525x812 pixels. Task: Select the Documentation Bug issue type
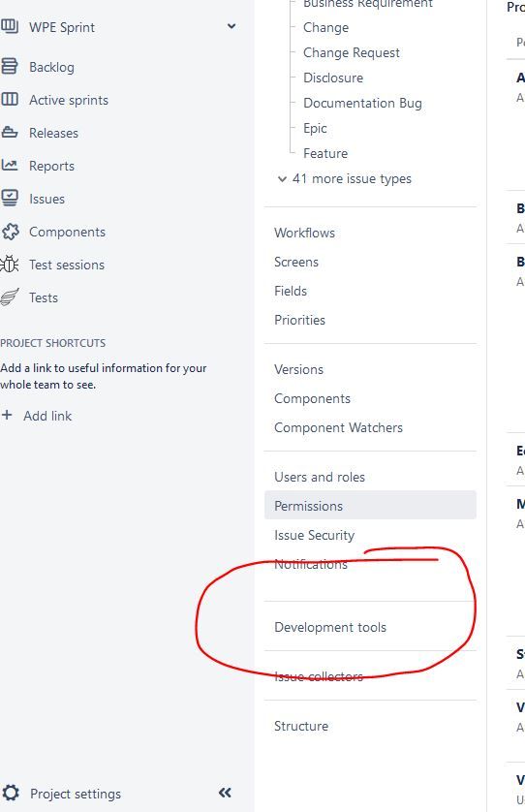pyautogui.click(x=362, y=103)
